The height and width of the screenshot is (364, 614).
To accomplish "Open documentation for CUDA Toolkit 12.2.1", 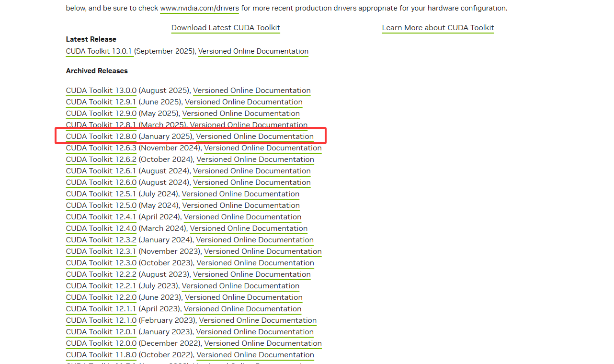I will tap(240, 286).
